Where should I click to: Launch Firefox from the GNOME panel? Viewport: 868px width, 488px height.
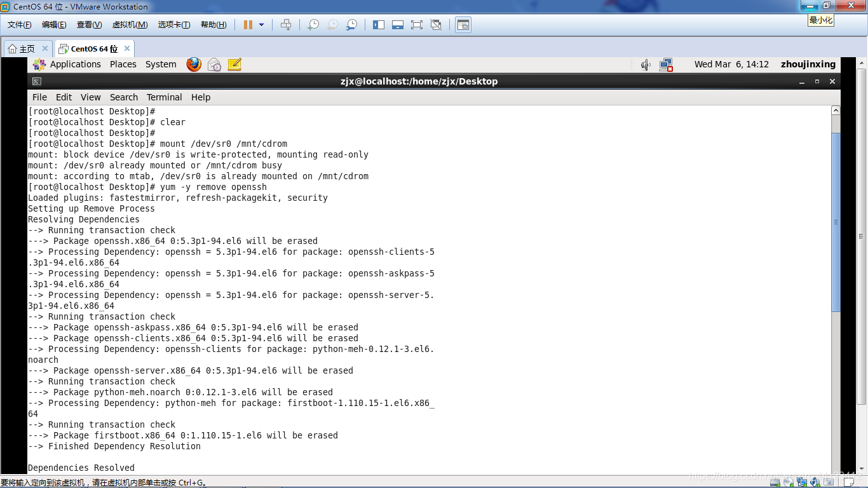[194, 64]
